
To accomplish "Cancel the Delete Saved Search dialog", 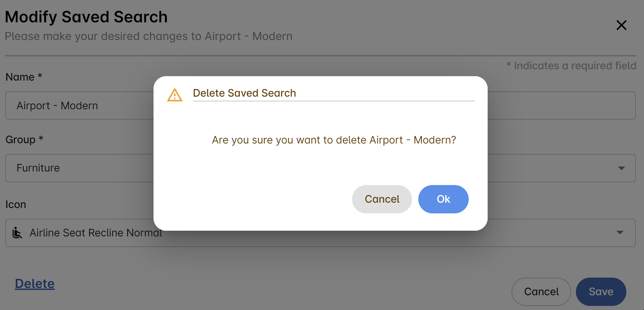I will click(x=382, y=199).
